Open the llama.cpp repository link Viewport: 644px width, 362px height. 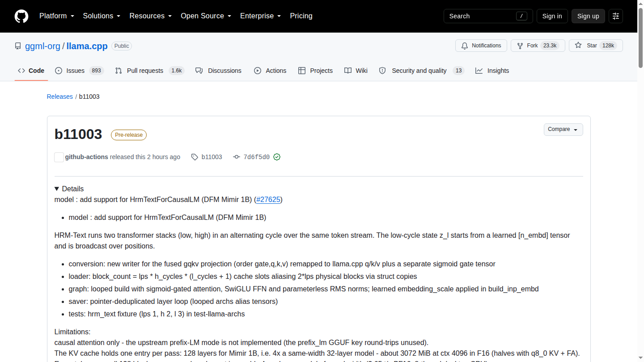coord(87,46)
